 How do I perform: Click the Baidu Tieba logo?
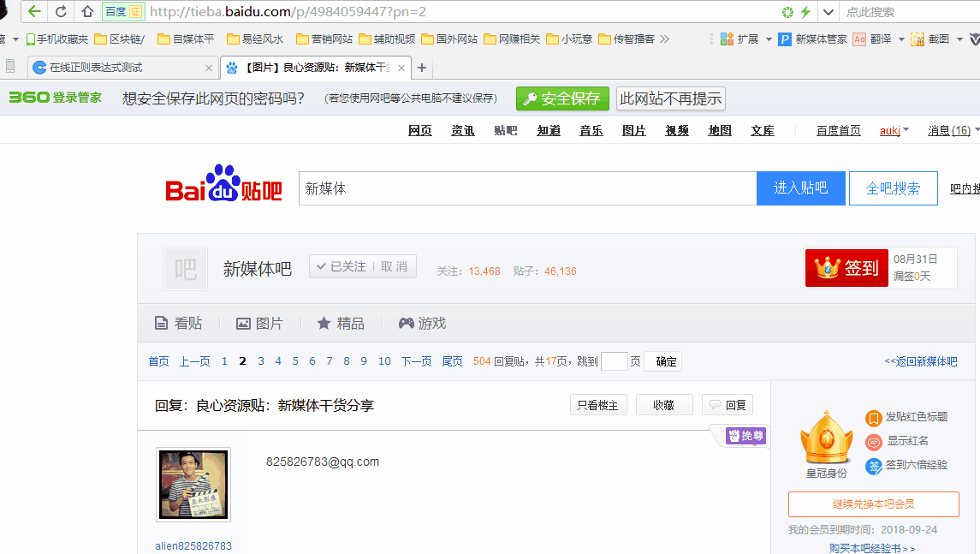click(x=223, y=184)
